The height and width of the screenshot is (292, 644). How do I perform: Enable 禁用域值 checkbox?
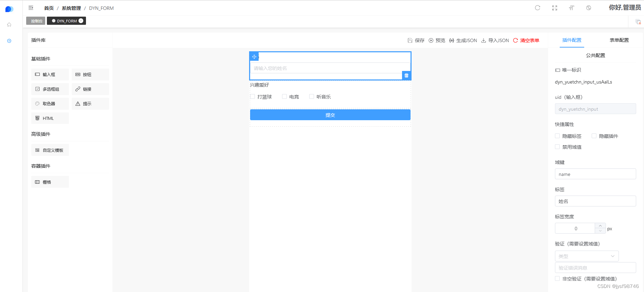tap(557, 147)
